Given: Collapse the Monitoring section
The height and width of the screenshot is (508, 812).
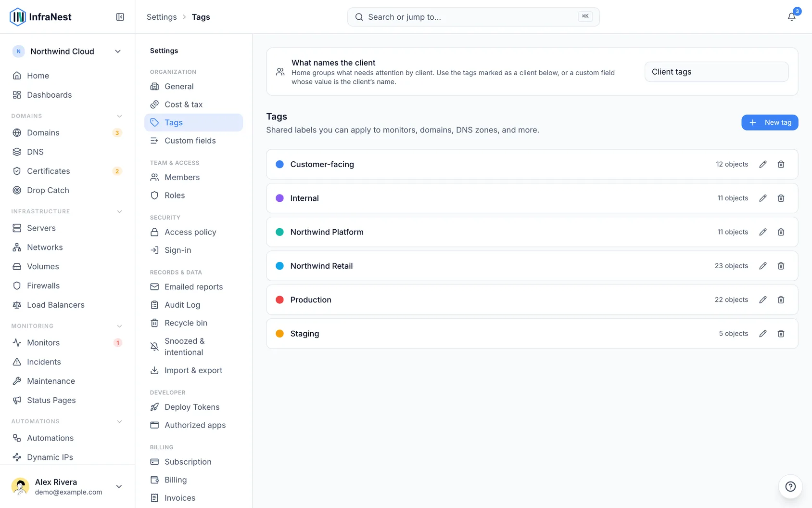Looking at the screenshot, I should point(119,326).
